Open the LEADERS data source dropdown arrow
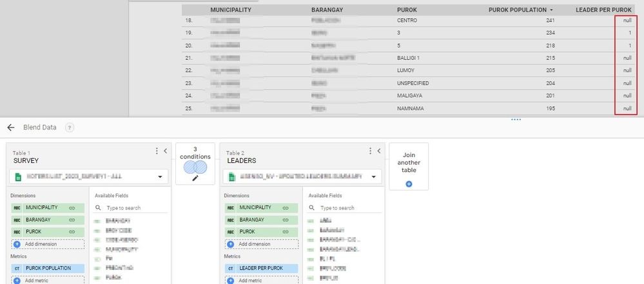Screen dimensions: 644x284 pos(374,177)
